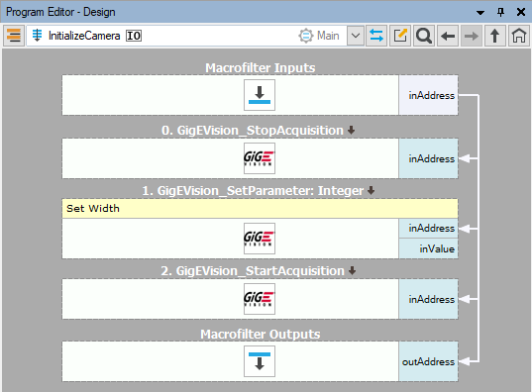Click the Macrofilter Inputs down-arrow icon
This screenshot has width=532, height=392.
(x=260, y=95)
